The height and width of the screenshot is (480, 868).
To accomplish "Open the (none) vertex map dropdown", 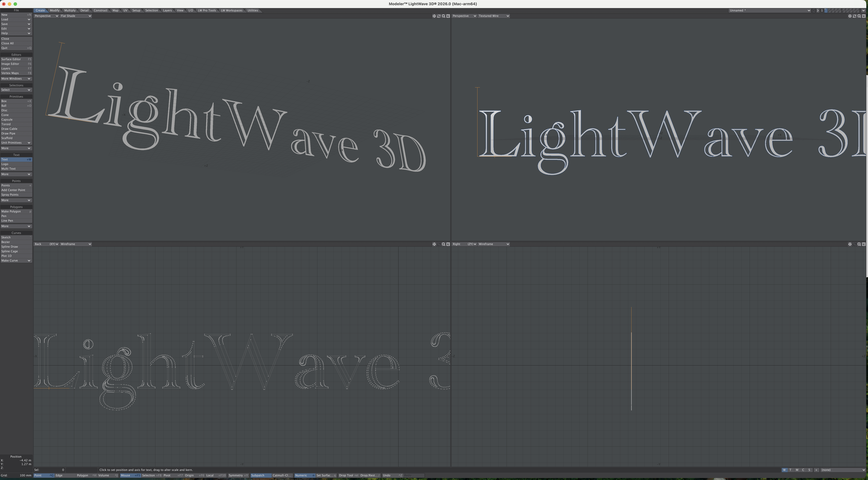I will [843, 470].
